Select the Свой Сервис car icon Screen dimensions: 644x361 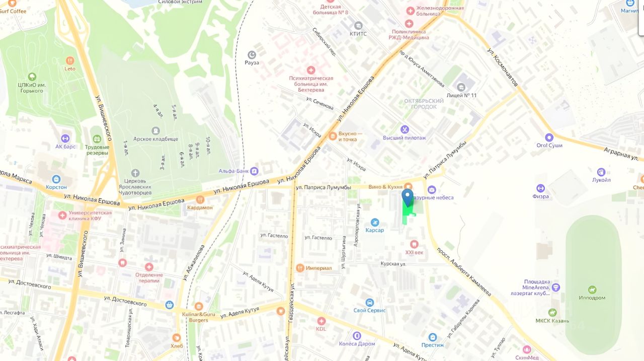[369, 303]
